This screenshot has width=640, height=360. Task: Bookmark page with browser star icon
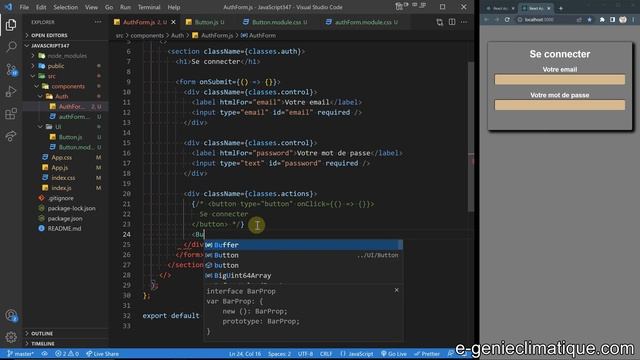589,20
